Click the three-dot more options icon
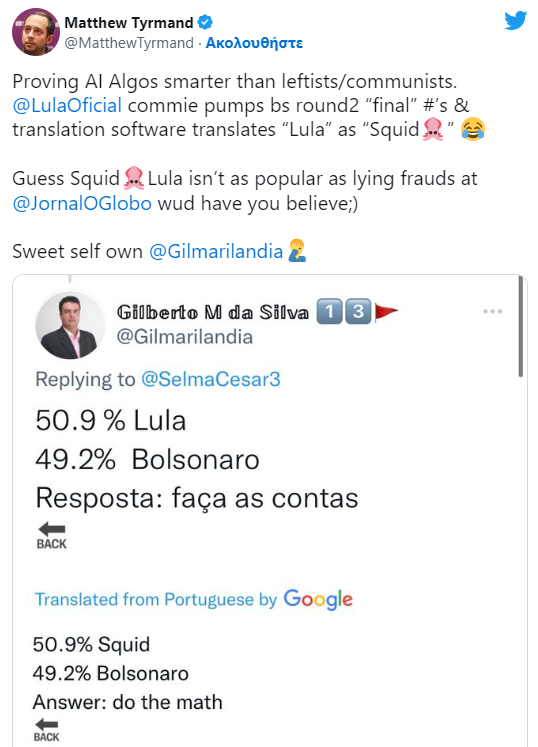538x747 pixels. click(492, 312)
